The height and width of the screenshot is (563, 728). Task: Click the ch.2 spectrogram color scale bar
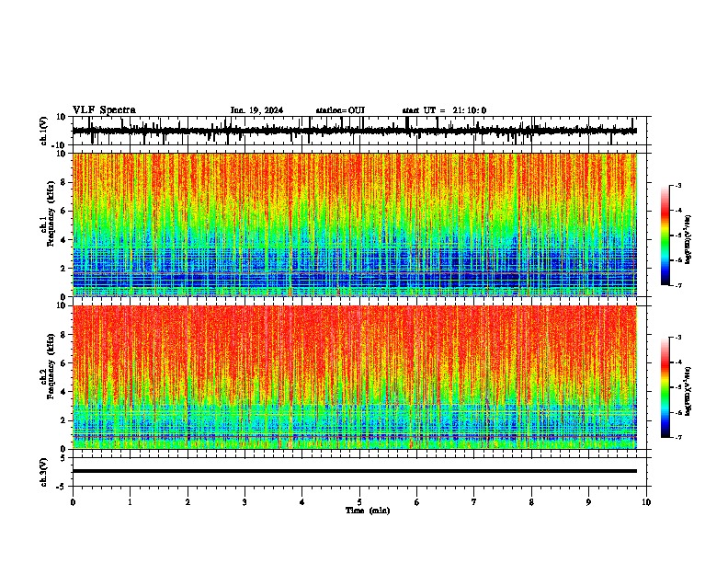click(x=665, y=387)
